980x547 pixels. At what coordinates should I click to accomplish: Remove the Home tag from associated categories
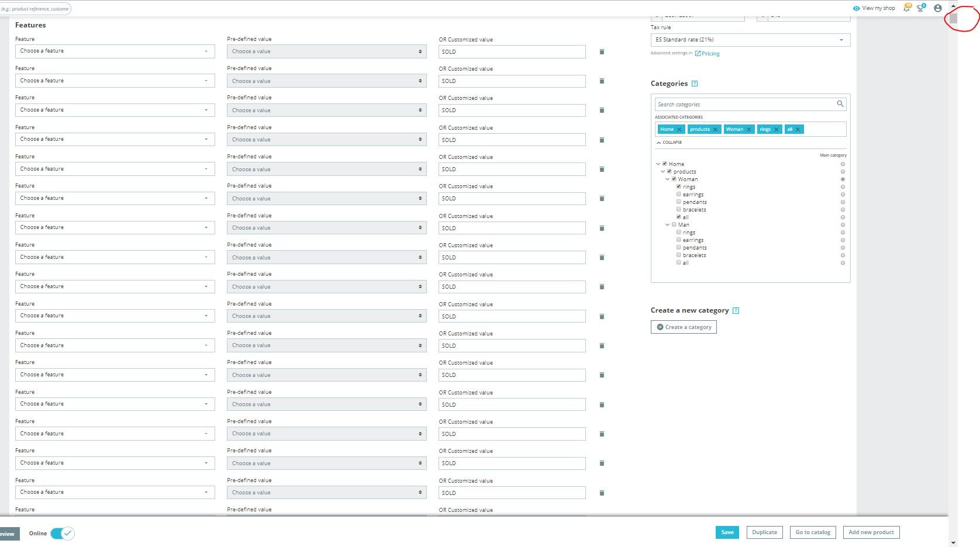pyautogui.click(x=679, y=130)
